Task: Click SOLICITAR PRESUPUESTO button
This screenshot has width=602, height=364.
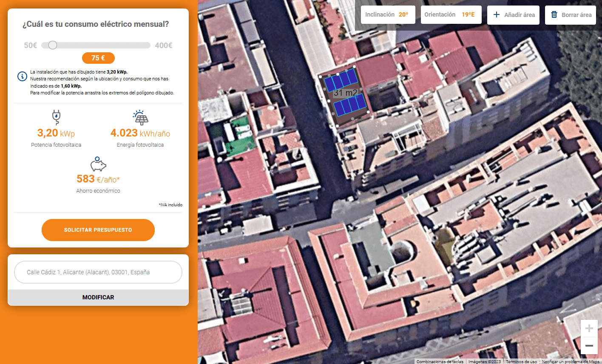Action: tap(98, 230)
